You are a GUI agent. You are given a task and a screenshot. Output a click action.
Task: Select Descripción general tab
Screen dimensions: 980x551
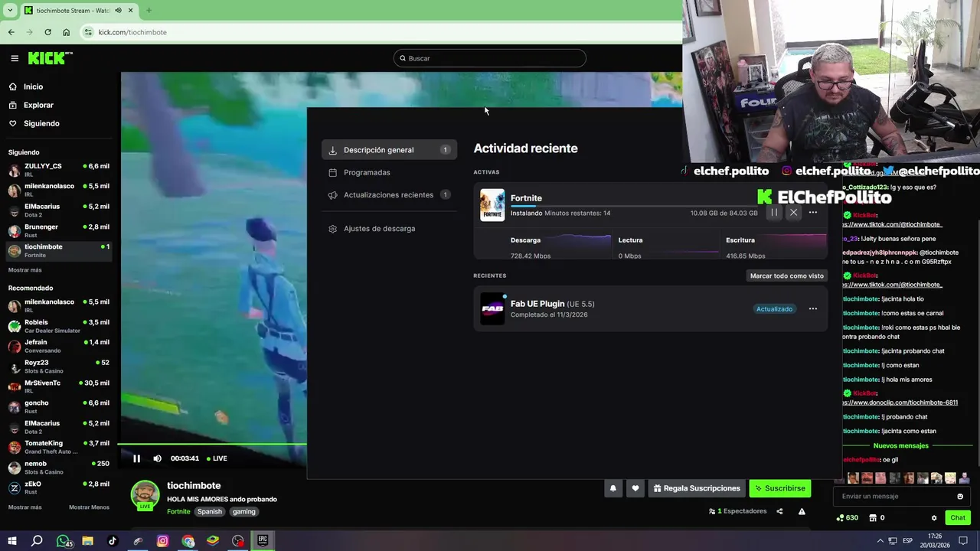389,150
